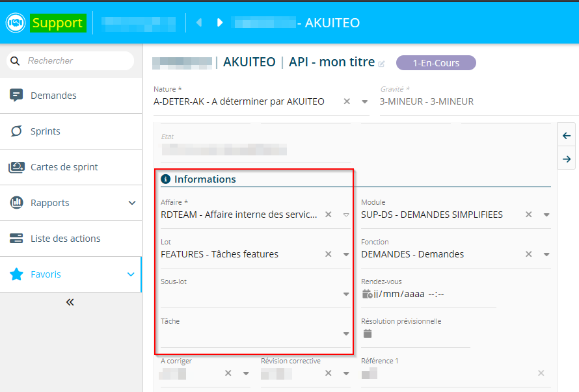Click the next arrow on right panel

tap(567, 159)
